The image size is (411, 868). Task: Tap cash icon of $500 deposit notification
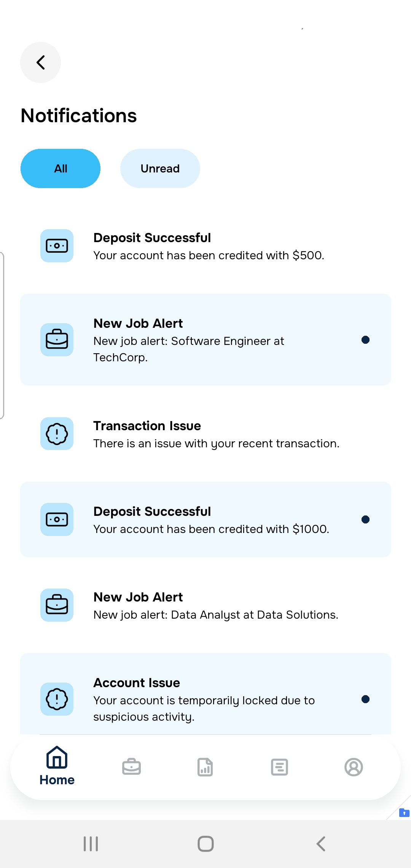tap(57, 246)
